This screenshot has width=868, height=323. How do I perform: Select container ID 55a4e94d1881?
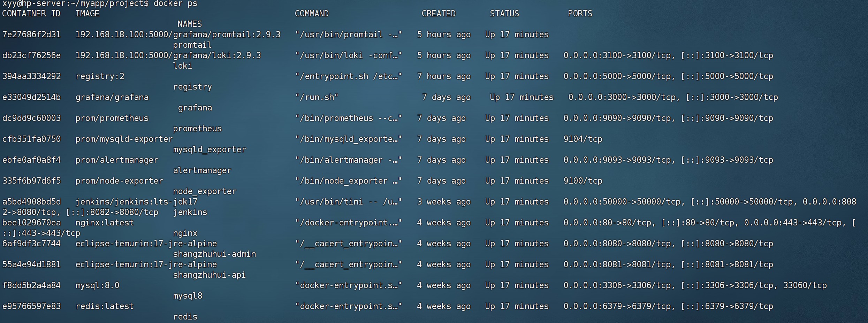(x=31, y=264)
